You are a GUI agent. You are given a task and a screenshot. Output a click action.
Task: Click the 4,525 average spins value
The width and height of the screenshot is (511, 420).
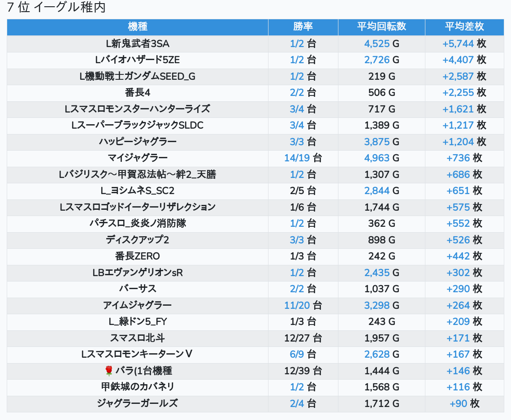click(x=377, y=43)
